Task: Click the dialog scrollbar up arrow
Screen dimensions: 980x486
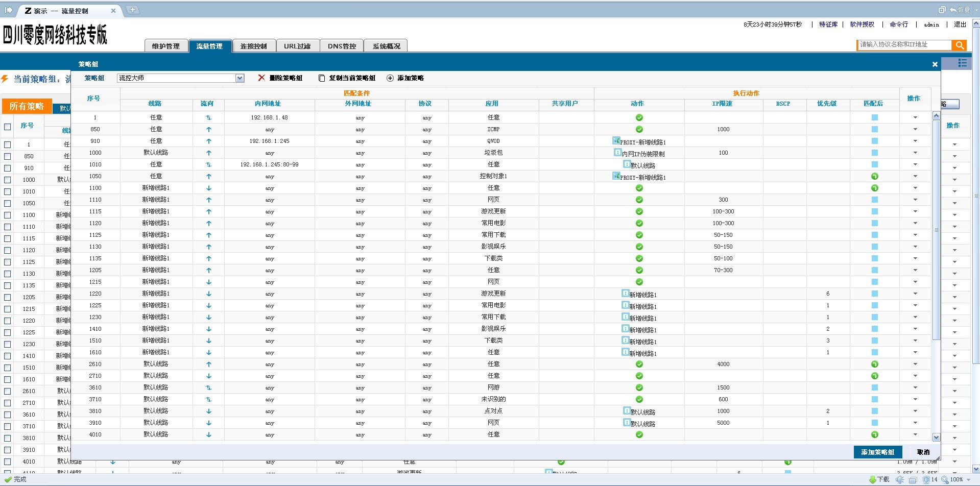Action: [936, 116]
